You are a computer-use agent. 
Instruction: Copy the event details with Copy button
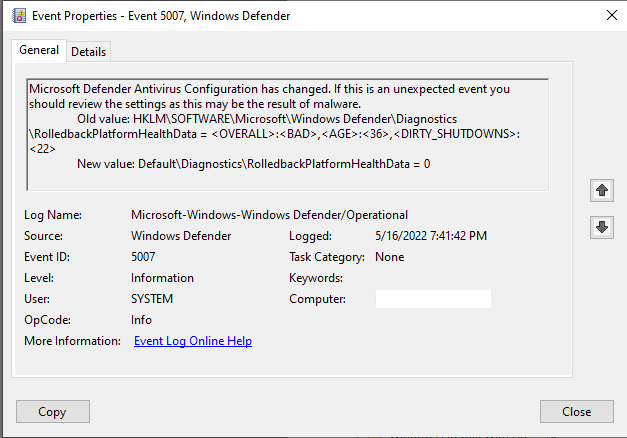53,412
